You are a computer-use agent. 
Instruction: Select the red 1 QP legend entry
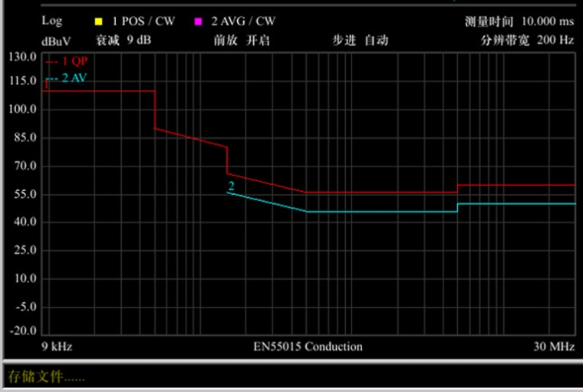[x=68, y=62]
